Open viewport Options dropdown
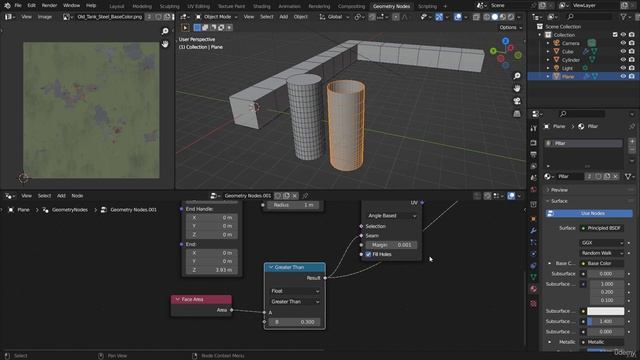640x360 pixels. tap(510, 27)
